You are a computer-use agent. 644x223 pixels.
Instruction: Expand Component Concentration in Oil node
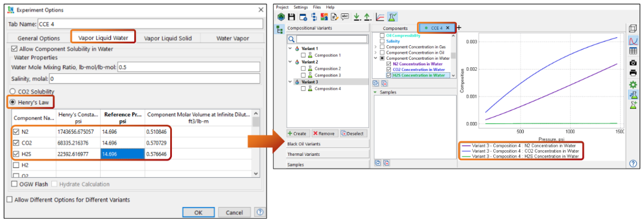375,53
